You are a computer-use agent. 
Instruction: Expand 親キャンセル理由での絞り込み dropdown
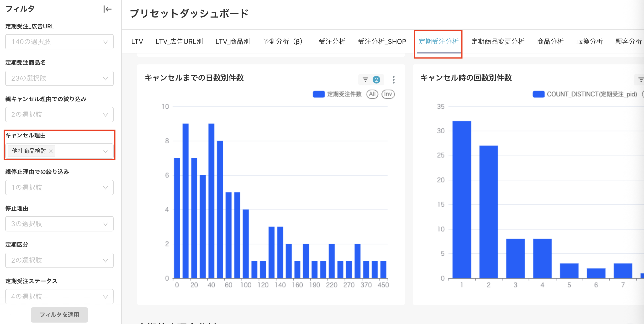(59, 115)
